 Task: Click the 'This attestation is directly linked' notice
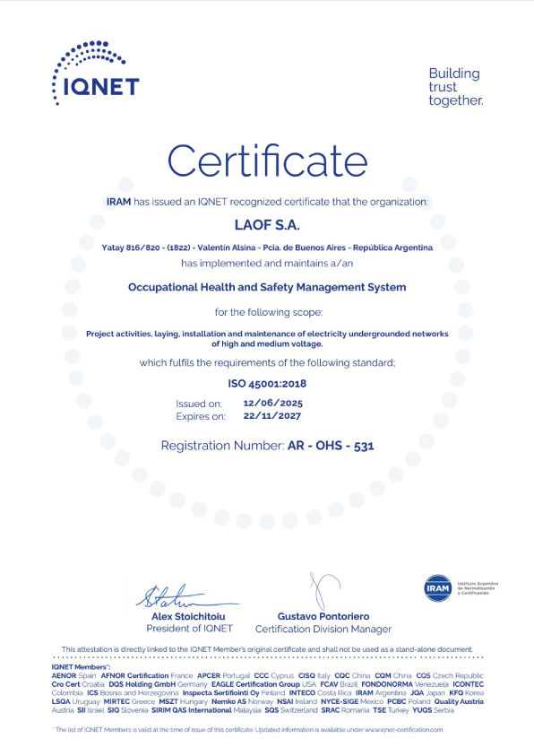[267, 649]
